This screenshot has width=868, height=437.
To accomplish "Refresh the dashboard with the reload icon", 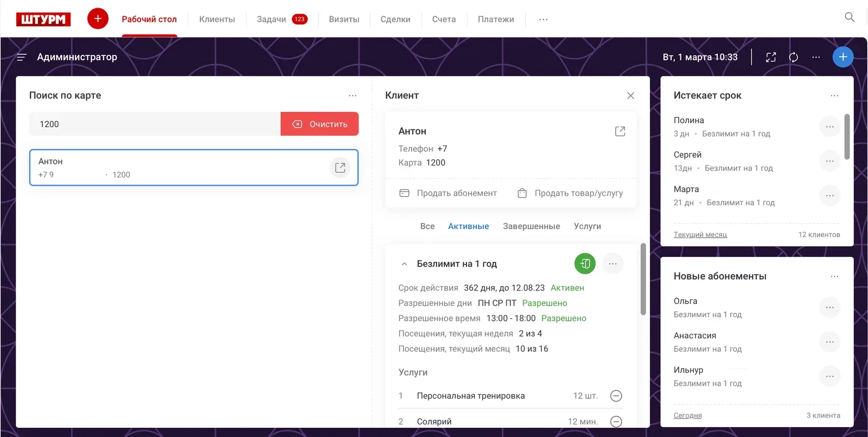I will click(793, 57).
